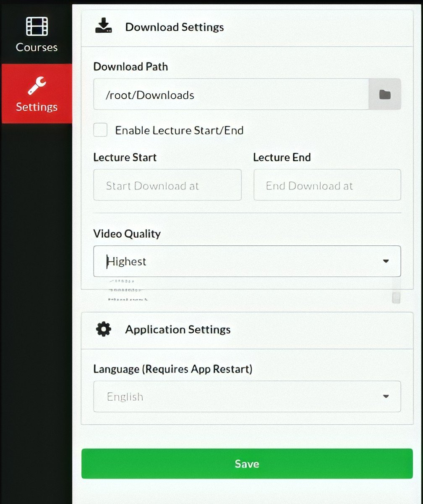Select the Settings wrench icon
The width and height of the screenshot is (423, 504).
(36, 82)
